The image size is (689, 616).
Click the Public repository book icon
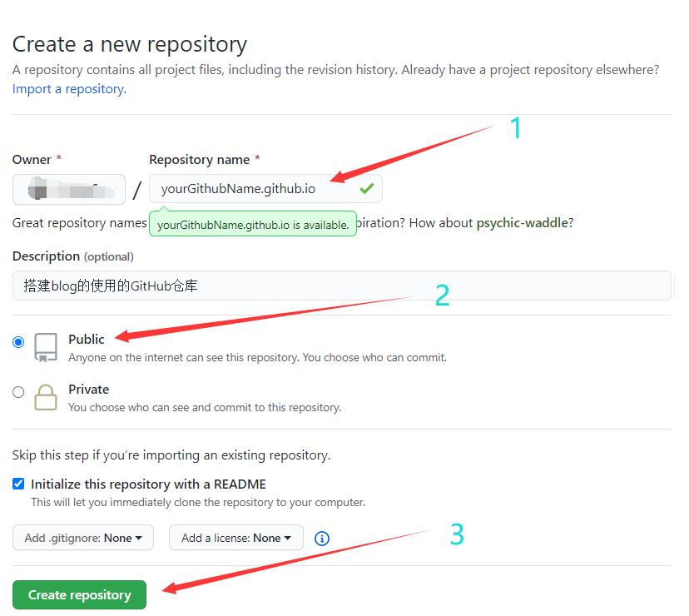click(46, 347)
